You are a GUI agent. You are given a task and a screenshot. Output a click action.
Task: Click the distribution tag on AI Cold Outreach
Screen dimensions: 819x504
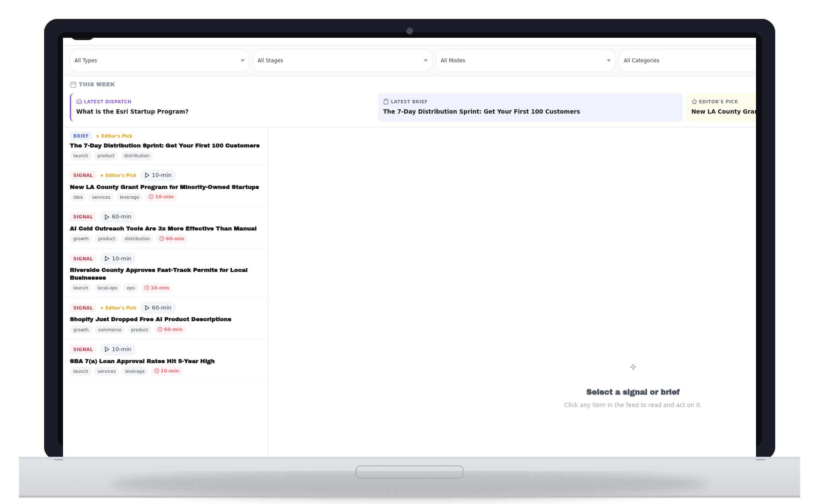click(x=137, y=239)
